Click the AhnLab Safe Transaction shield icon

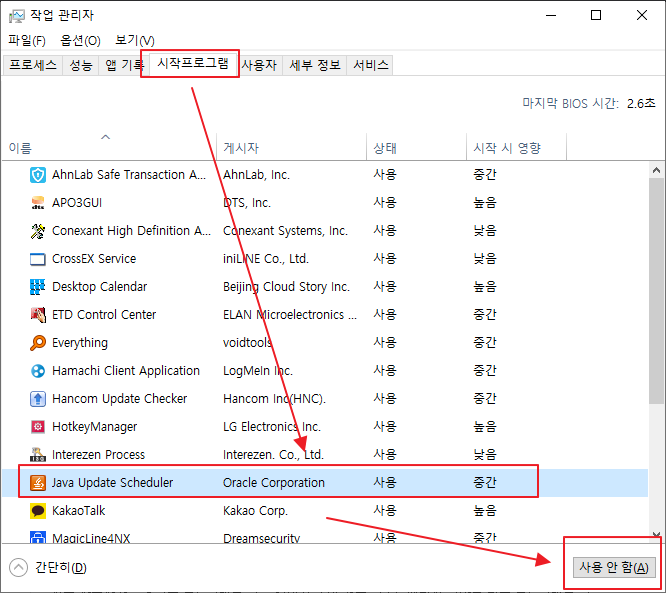(38, 175)
